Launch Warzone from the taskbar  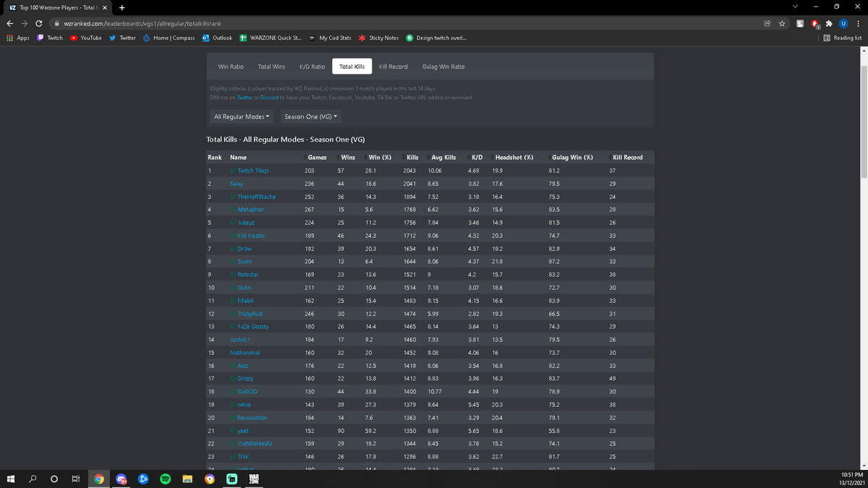click(253, 479)
